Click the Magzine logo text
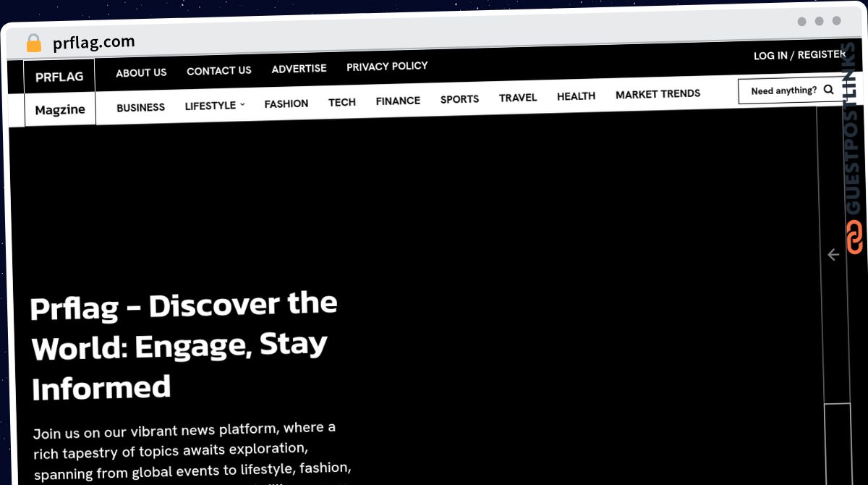This screenshot has height=485, width=868. [x=60, y=110]
